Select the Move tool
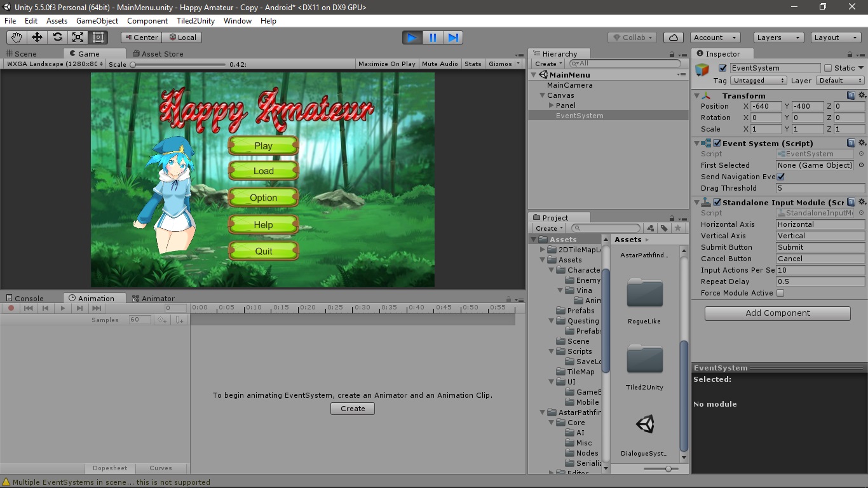Screen dimensions: 868x488 tap(37, 37)
